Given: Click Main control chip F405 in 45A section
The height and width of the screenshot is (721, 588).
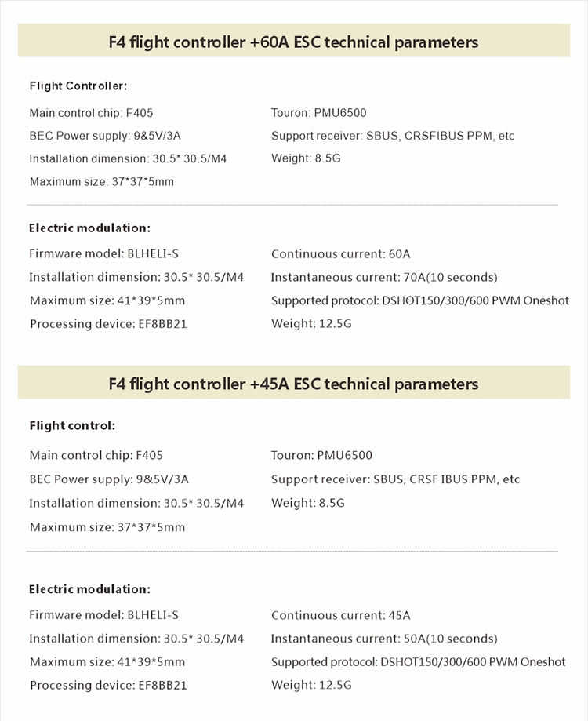Looking at the screenshot, I should pos(96,455).
